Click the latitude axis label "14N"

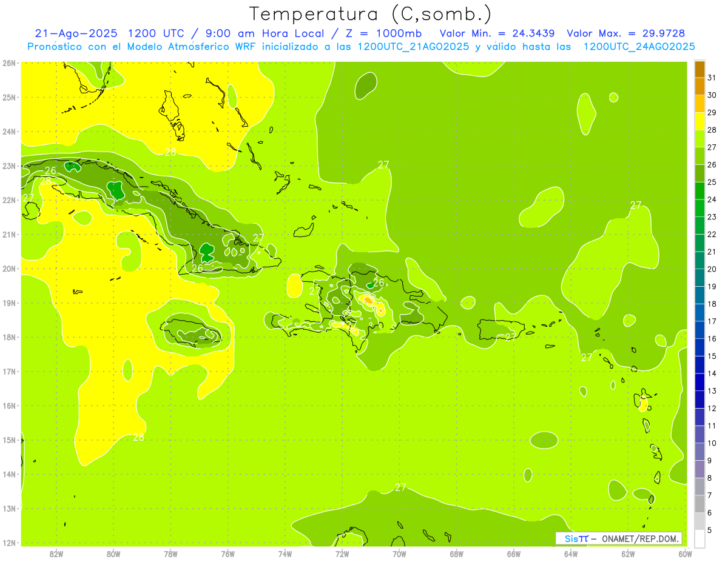tap(8, 474)
